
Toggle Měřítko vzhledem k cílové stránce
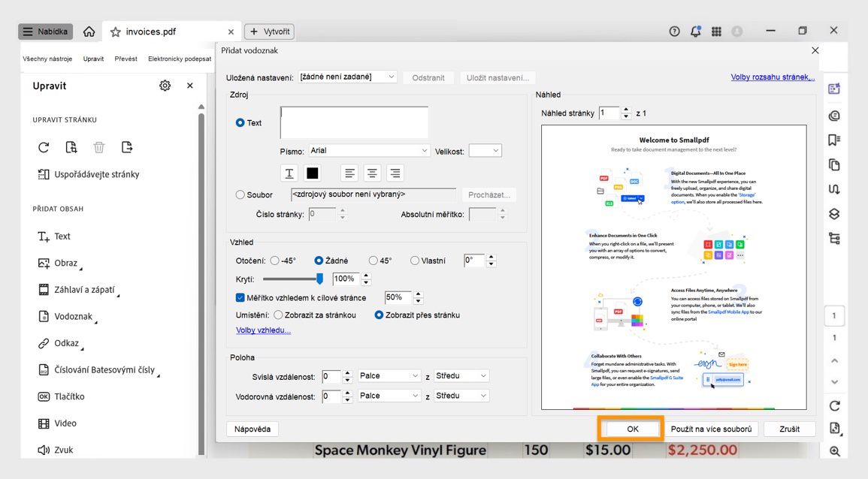click(x=240, y=297)
